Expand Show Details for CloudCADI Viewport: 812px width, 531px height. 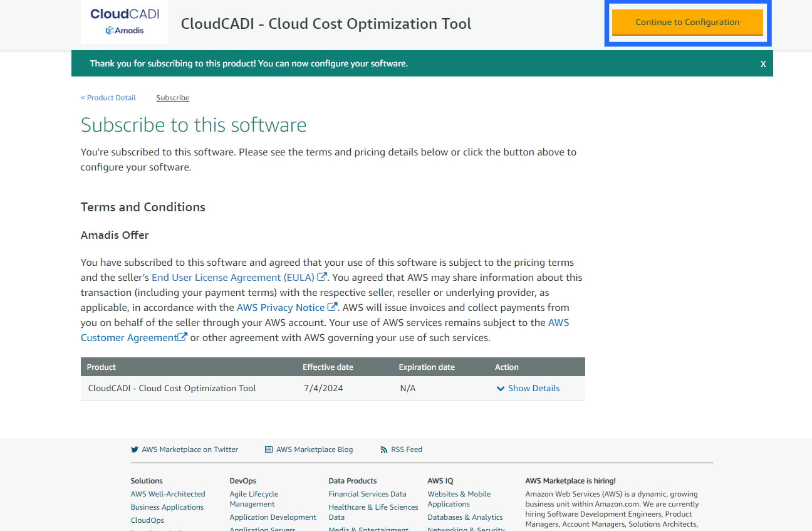tap(533, 388)
